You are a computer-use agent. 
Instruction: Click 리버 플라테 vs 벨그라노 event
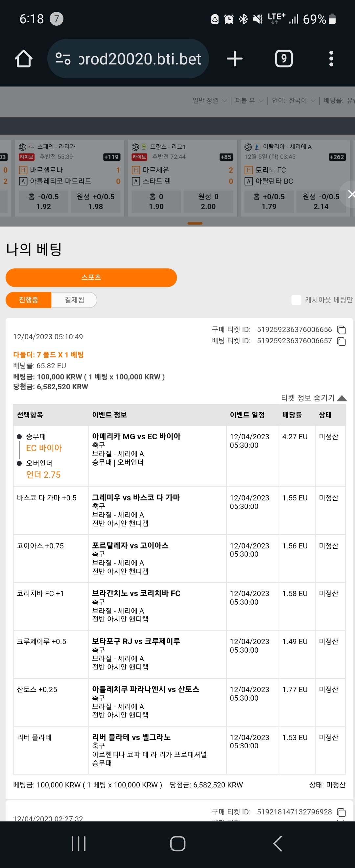[x=131, y=737]
